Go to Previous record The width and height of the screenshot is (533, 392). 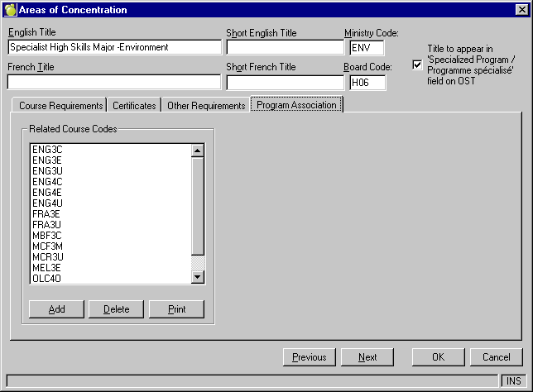[x=309, y=357]
